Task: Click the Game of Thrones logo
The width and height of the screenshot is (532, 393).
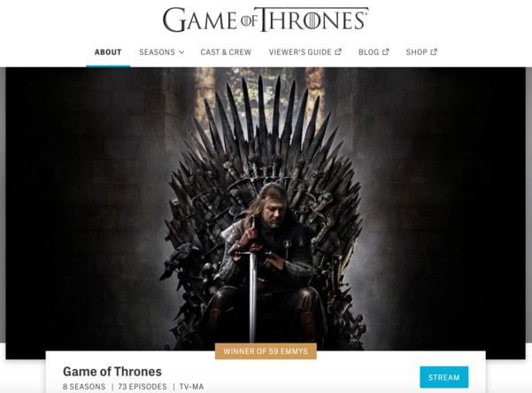Action: coord(266,19)
